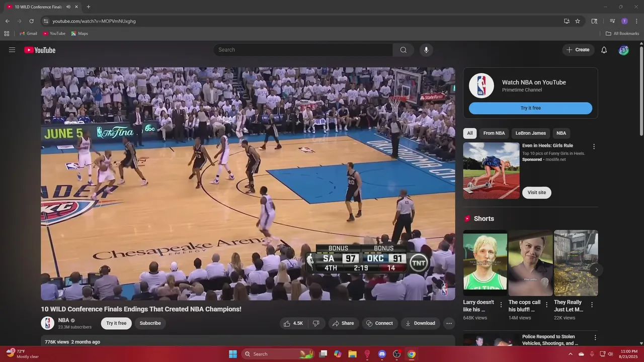The image size is (644, 362).
Task: Go back in the browser
Action: [x=7, y=21]
